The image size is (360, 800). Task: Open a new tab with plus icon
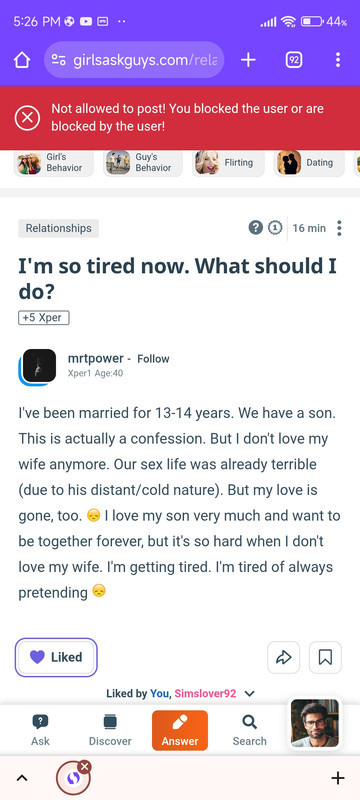click(x=248, y=60)
